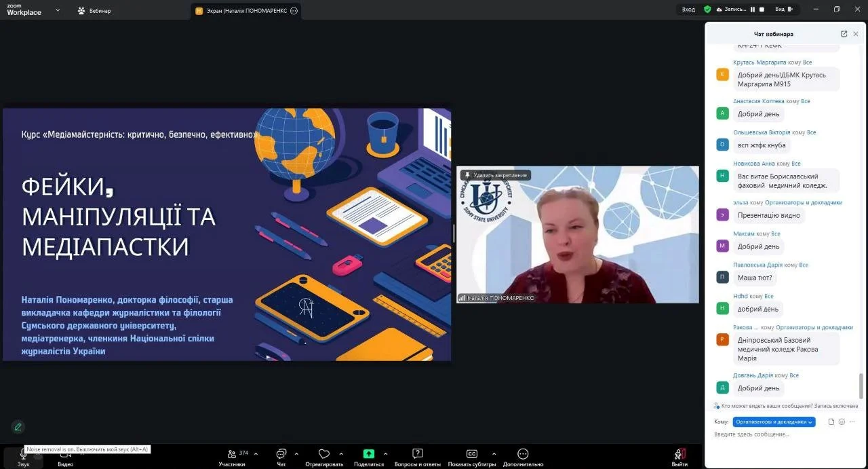
Task: Toggle camera with the Видео button
Action: (x=65, y=457)
